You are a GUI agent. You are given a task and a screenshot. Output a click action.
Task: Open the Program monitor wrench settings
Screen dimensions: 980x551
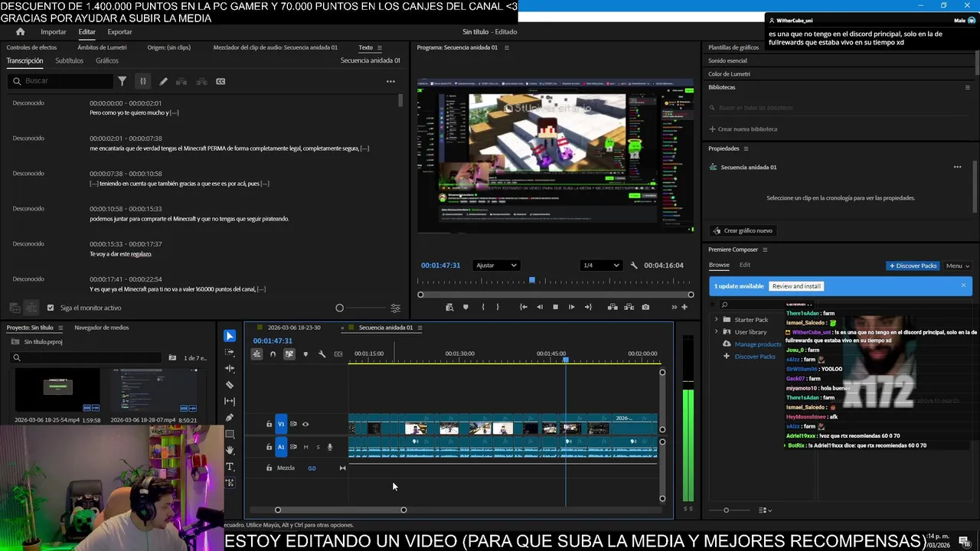(x=633, y=266)
